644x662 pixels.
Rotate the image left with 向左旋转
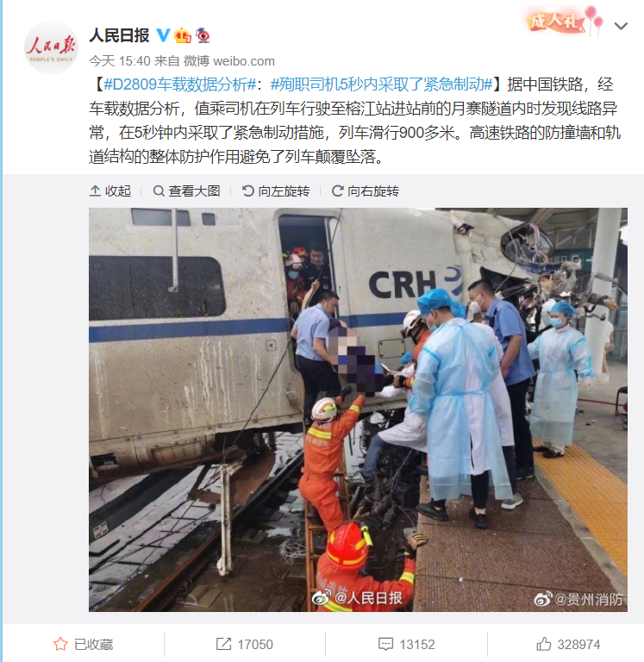[x=276, y=191]
